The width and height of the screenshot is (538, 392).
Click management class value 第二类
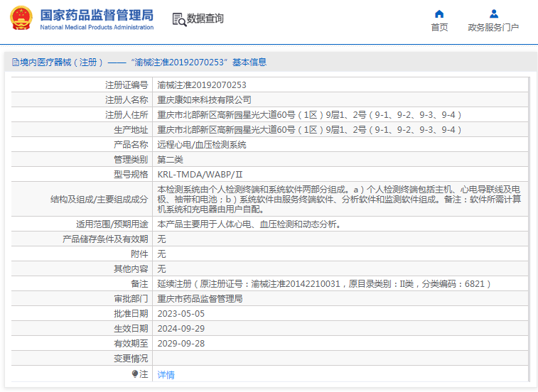tap(170, 160)
